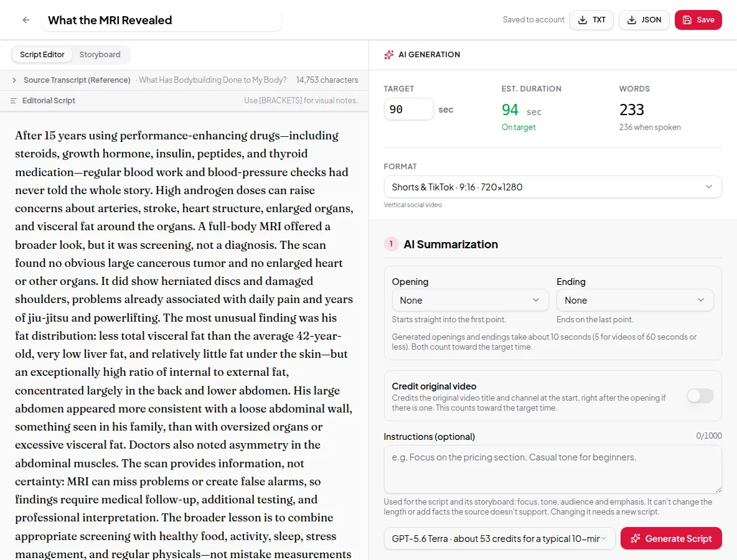Open the Opening style dropdown
Screen dimensions: 737x560
click(x=470, y=300)
